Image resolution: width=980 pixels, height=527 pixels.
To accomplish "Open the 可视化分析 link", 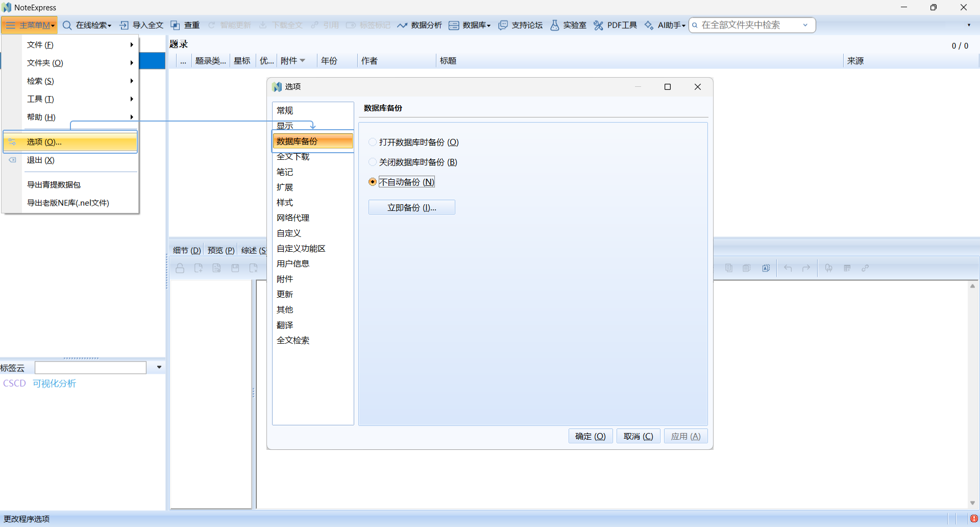I will (x=54, y=384).
